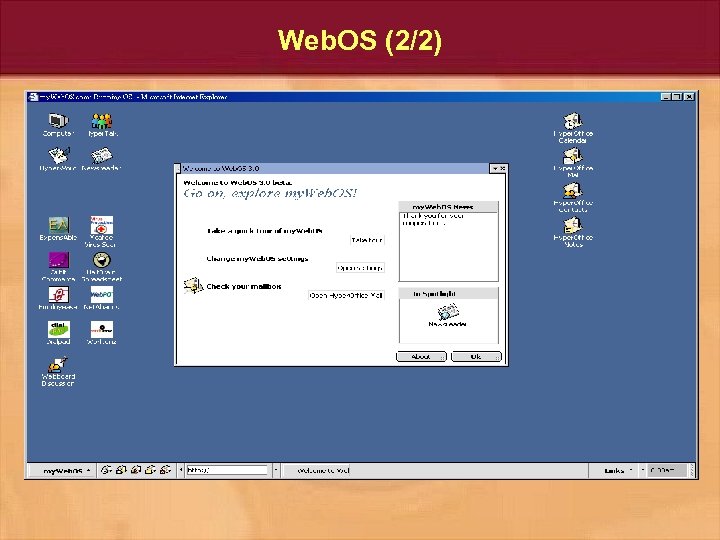720x540 pixels.
Task: Click the clock area in the taskbar
Action: click(666, 470)
